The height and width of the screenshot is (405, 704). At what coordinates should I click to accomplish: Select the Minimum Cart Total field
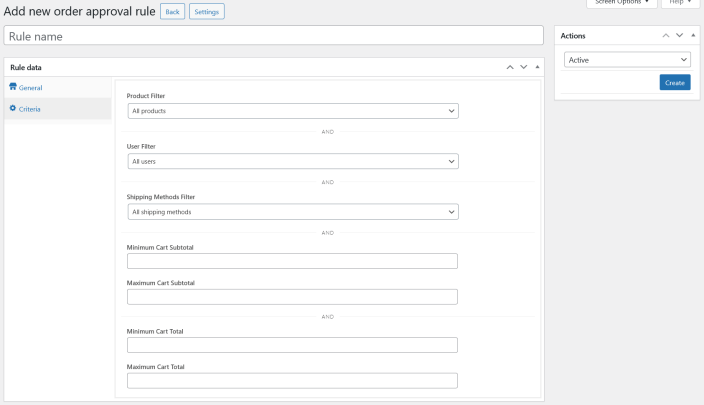click(292, 345)
